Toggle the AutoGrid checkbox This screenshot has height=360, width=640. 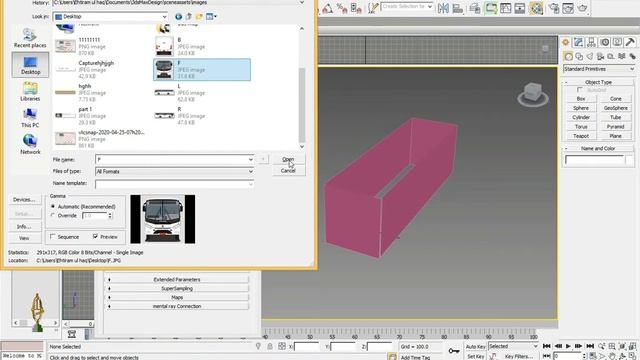click(x=580, y=90)
